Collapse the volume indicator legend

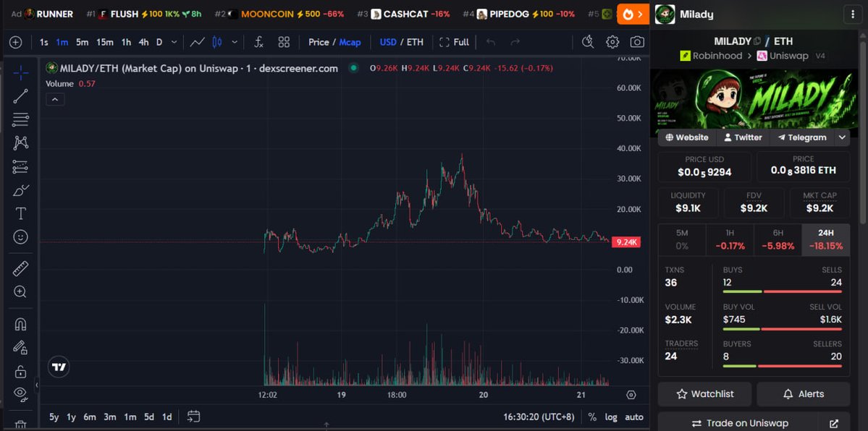55,100
